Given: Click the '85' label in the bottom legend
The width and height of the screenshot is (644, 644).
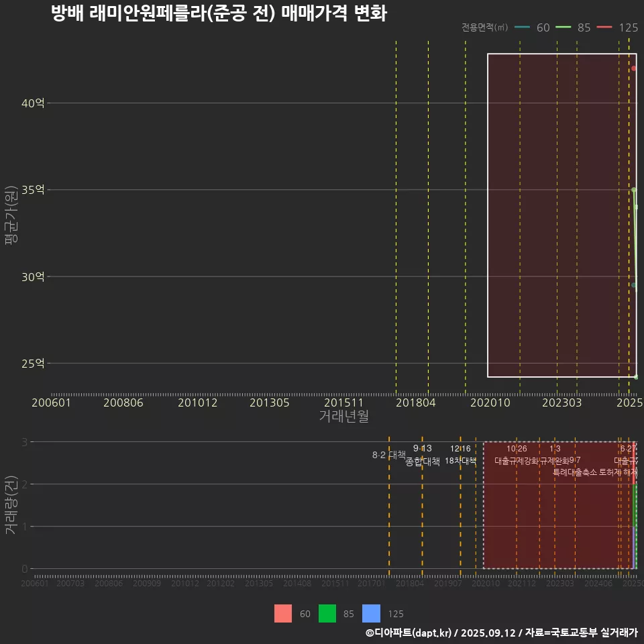Looking at the screenshot, I should pos(349,614).
